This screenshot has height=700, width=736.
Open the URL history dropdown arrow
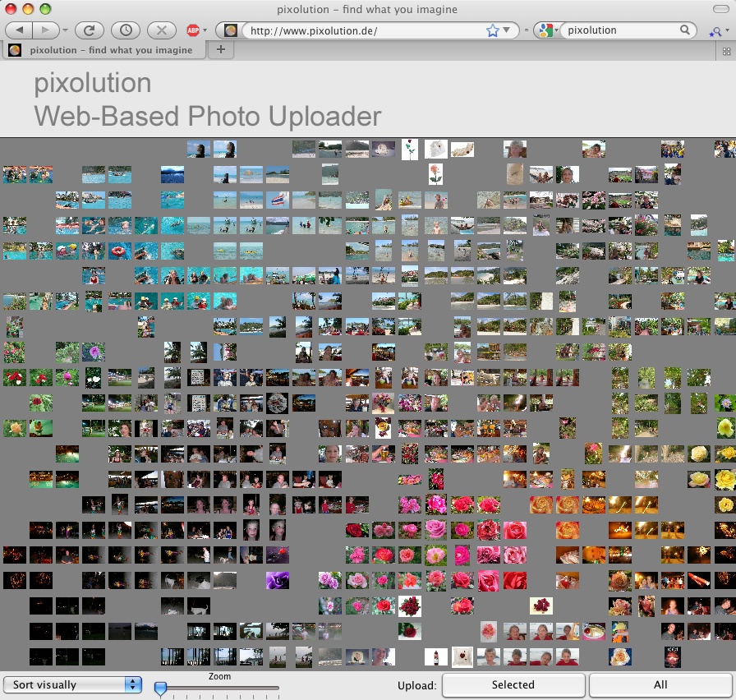tap(507, 30)
